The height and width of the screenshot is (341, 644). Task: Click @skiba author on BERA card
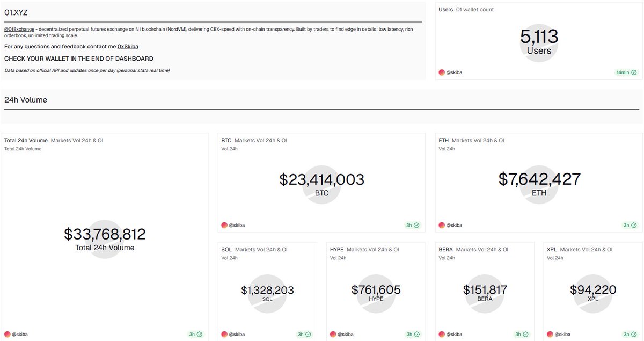(454, 334)
